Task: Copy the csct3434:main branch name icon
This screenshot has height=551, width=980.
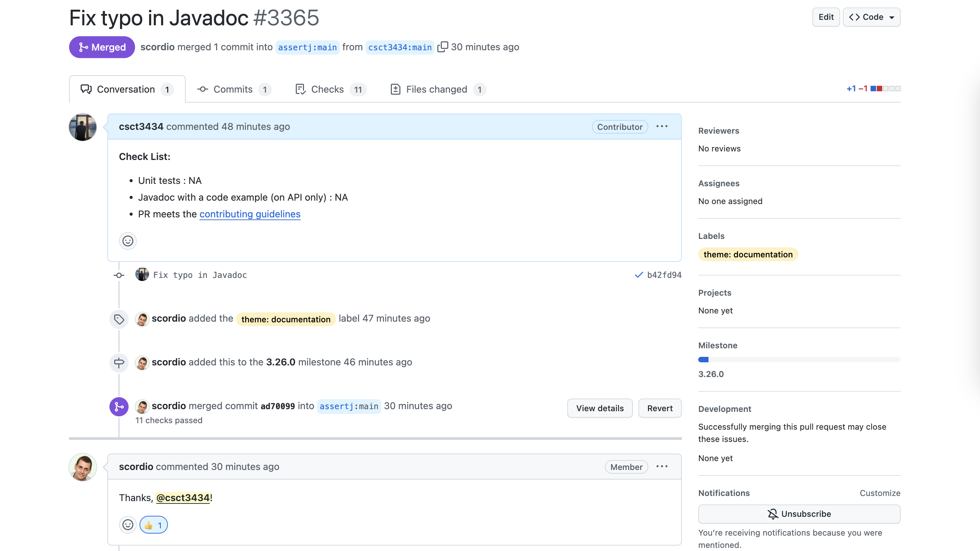Action: 442,47
